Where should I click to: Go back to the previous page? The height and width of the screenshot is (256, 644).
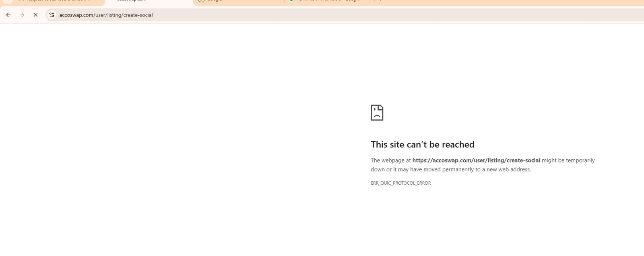coord(8,15)
